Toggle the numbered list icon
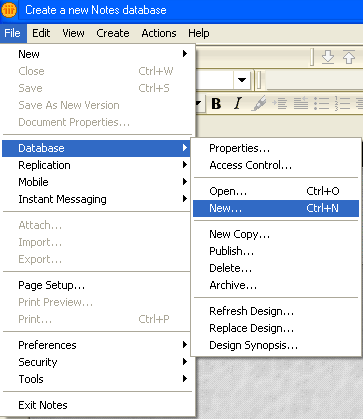Viewport: 363px width, 419px height. (342, 103)
